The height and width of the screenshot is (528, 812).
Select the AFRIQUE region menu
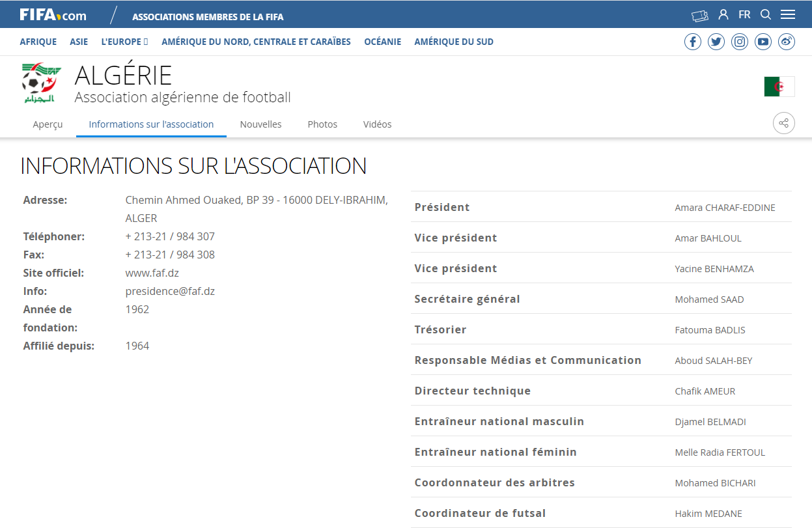tap(38, 42)
